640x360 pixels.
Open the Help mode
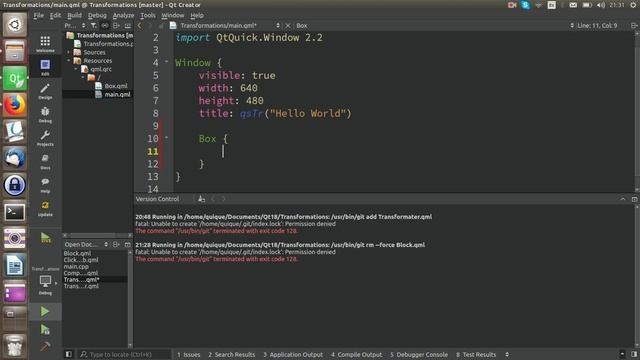[x=45, y=184]
